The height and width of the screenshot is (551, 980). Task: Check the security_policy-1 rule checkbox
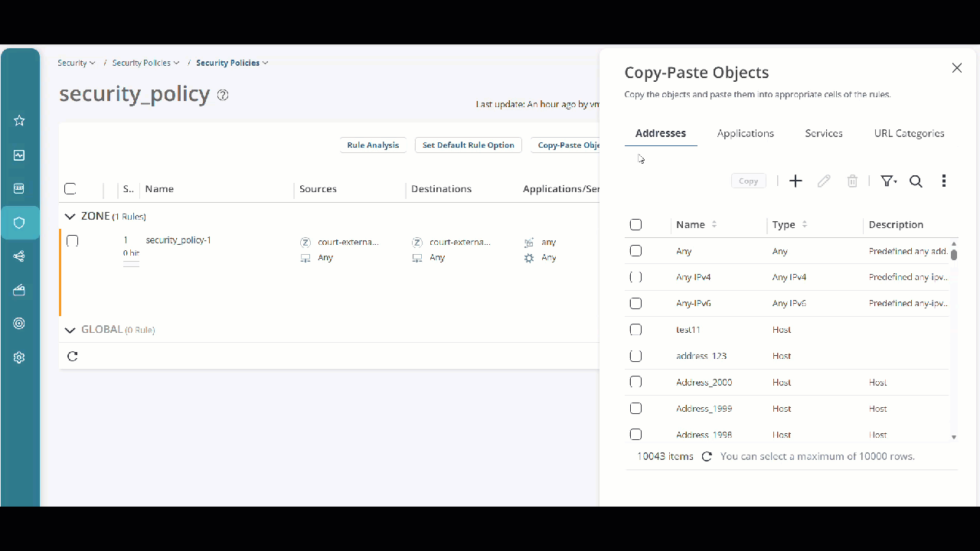(x=72, y=240)
